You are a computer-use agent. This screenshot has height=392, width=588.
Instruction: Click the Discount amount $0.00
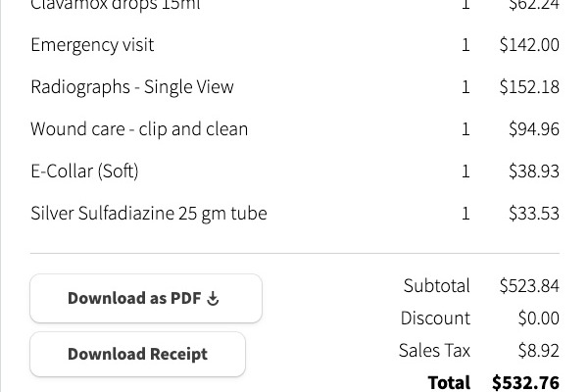click(x=538, y=318)
